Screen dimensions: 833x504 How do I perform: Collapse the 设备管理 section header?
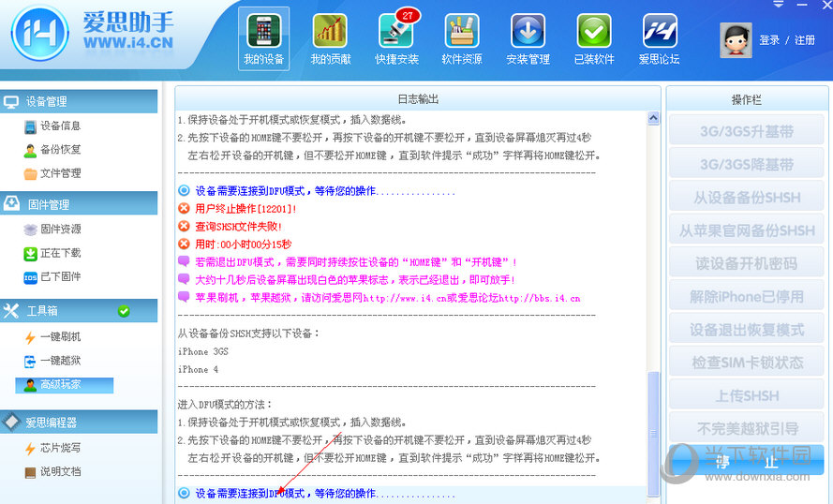[79, 101]
